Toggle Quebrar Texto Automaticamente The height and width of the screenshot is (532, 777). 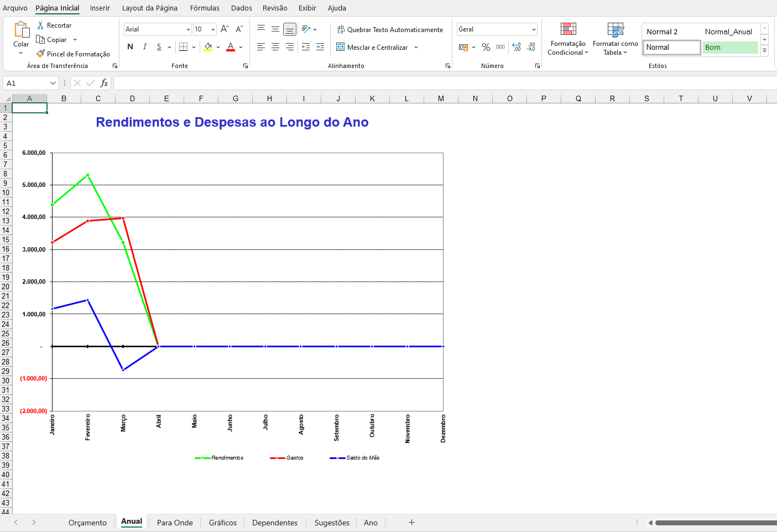click(390, 30)
